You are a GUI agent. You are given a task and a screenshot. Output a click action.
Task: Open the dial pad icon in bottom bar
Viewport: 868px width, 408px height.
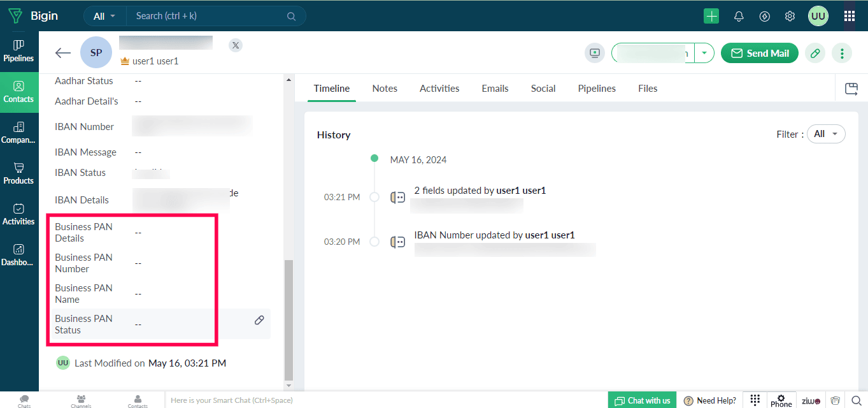(x=755, y=400)
